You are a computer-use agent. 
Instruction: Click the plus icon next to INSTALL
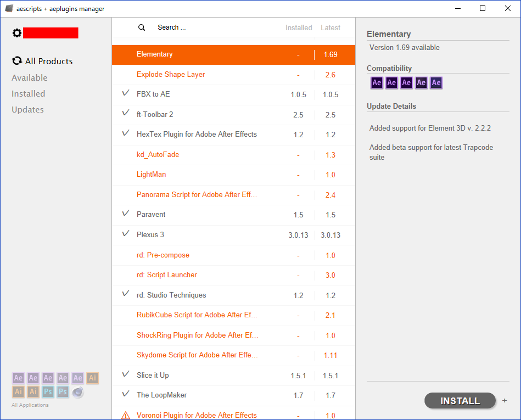tap(505, 401)
